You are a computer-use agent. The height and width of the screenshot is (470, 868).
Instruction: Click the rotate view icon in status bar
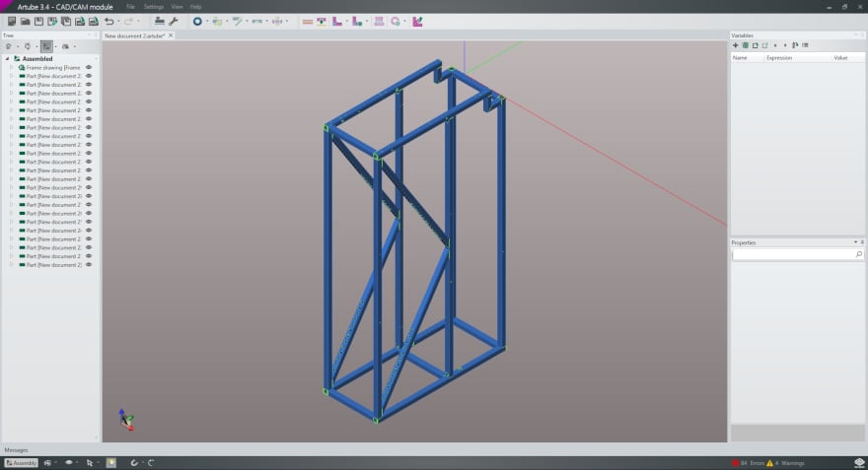tap(134, 462)
